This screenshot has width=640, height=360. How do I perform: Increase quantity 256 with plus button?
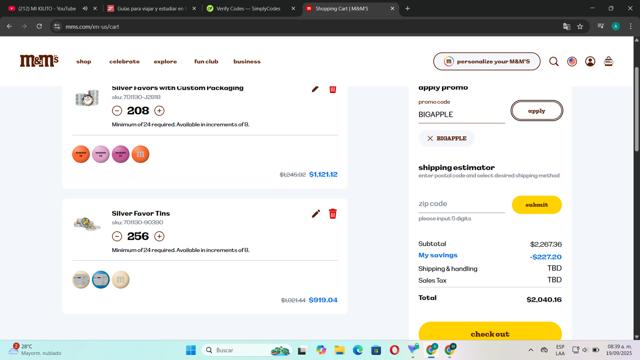(159, 236)
